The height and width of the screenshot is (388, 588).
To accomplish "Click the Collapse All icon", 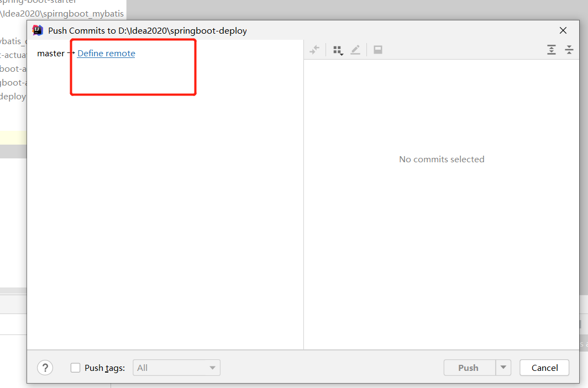I will 569,50.
